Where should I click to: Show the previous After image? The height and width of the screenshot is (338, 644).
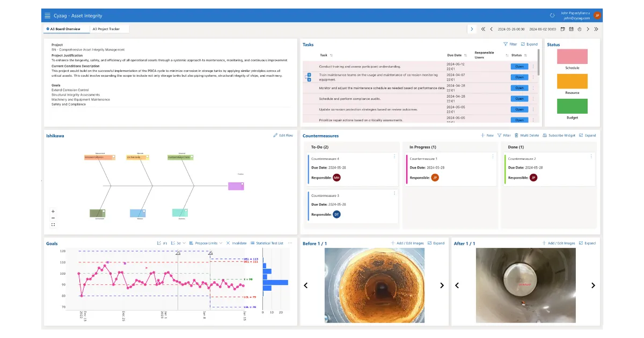click(x=457, y=285)
